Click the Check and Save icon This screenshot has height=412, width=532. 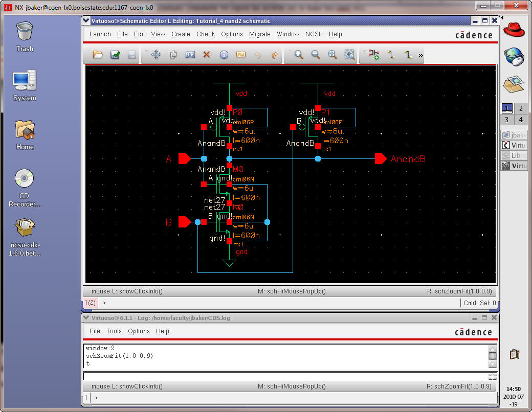pos(115,55)
